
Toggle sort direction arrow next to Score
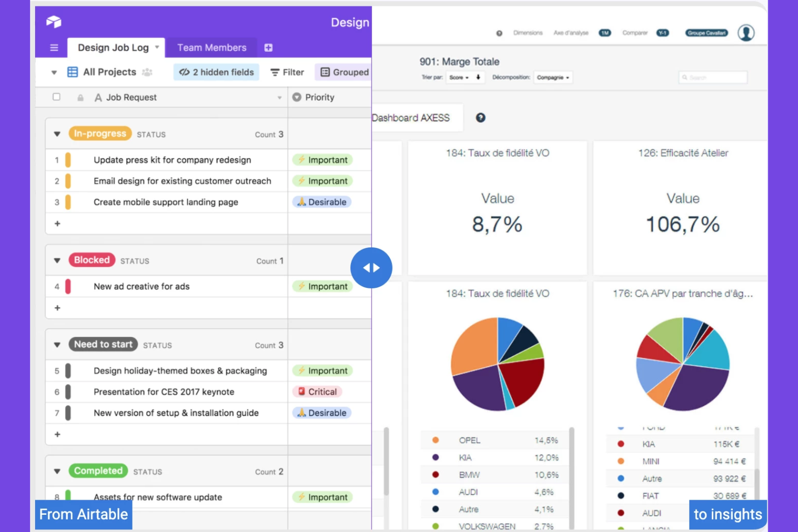click(x=478, y=77)
